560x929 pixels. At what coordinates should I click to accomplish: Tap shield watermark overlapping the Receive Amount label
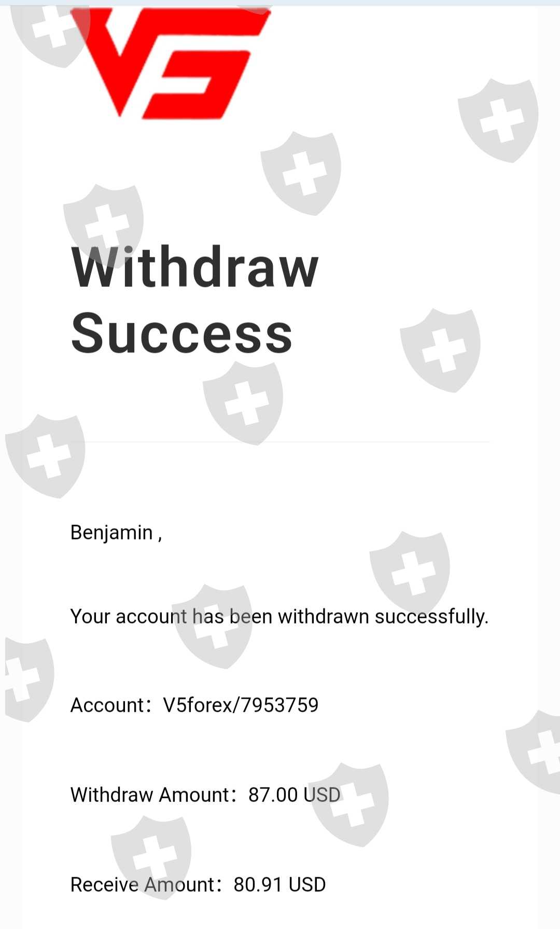pos(151,857)
